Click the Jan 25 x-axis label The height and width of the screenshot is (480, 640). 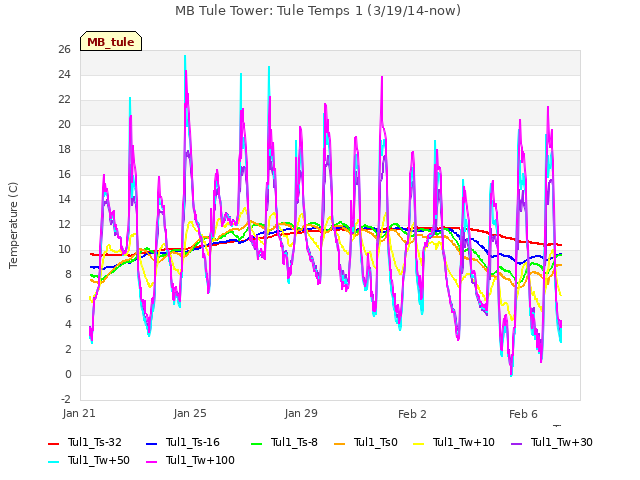point(190,413)
